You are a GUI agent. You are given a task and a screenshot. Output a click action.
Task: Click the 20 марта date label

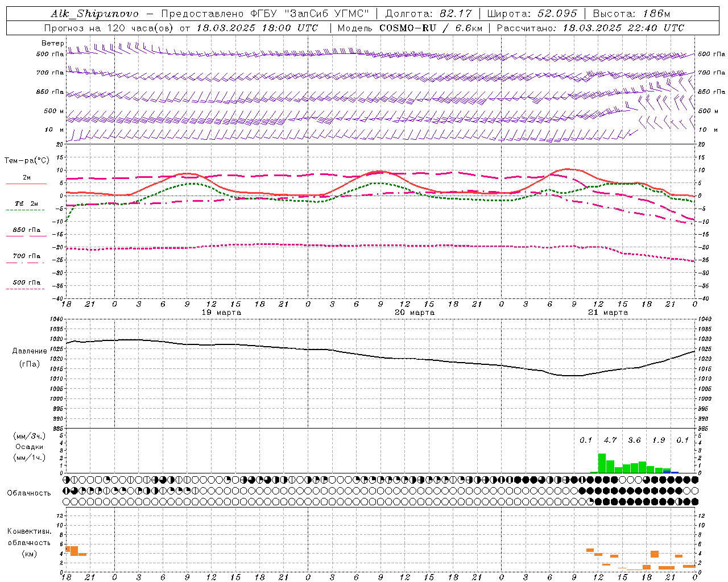point(415,313)
